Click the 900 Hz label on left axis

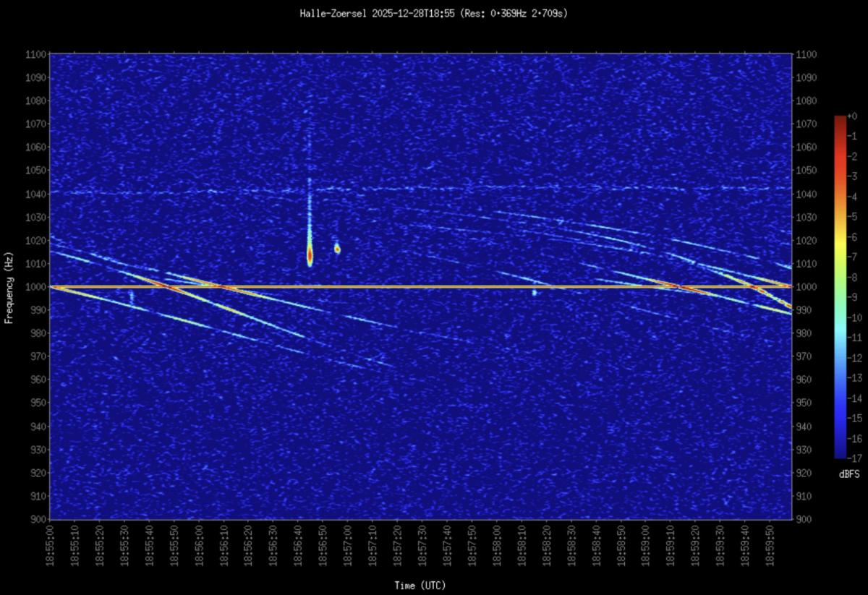point(39,519)
